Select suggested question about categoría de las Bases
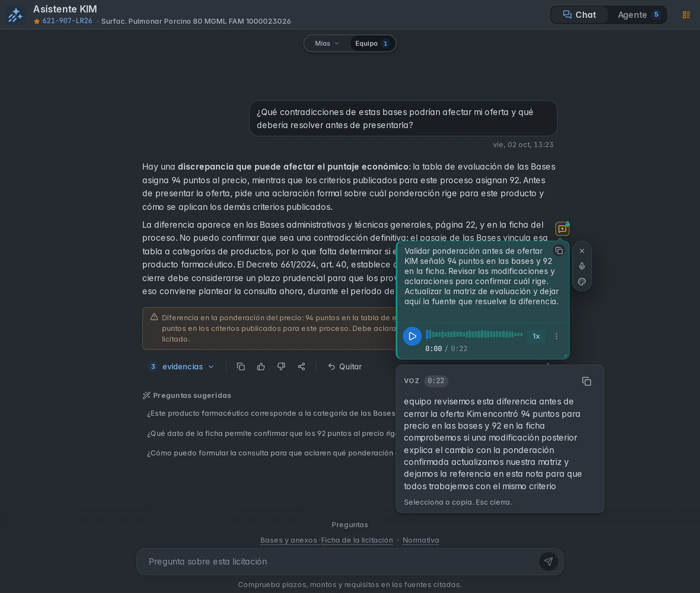This screenshot has width=700, height=593. click(271, 413)
